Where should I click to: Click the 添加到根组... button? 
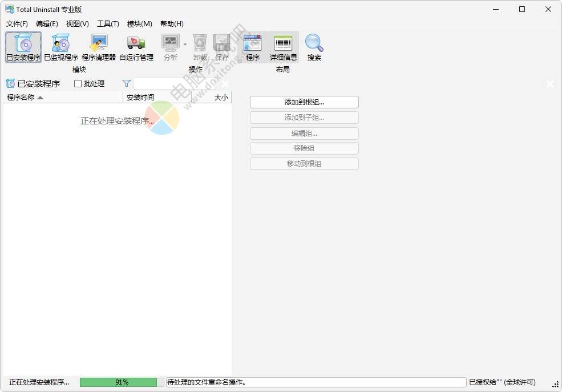(x=304, y=102)
